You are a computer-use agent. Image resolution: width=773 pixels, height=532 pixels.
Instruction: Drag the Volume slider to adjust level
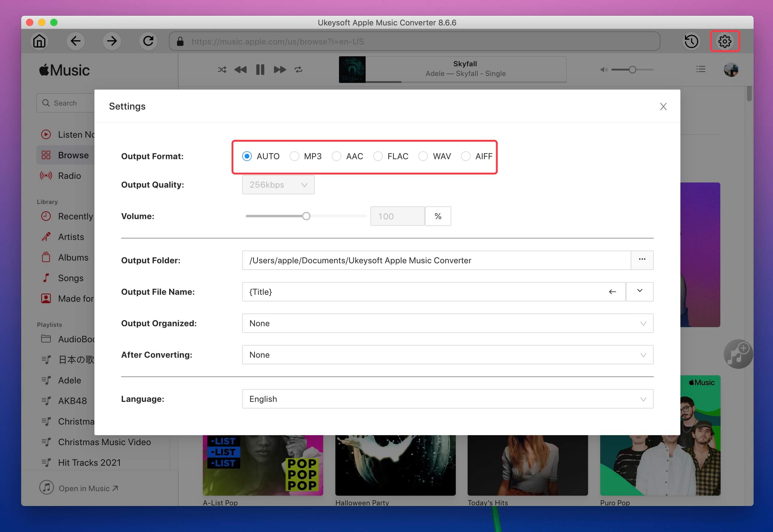306,216
